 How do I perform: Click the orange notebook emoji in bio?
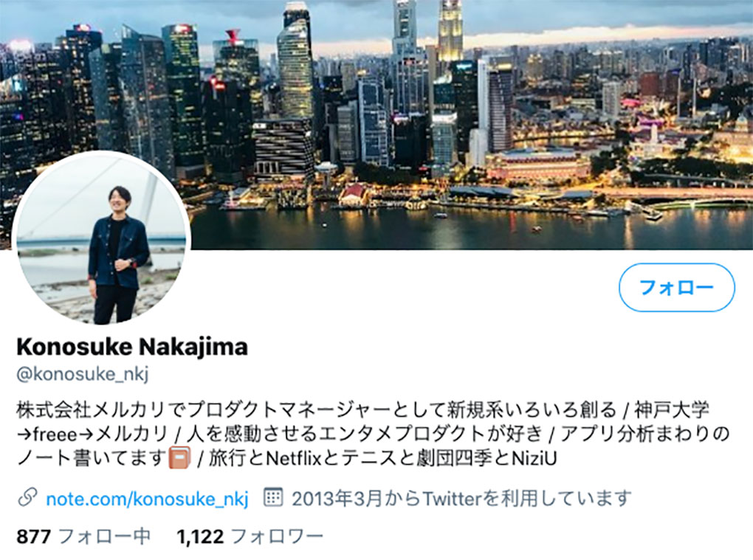pyautogui.click(x=179, y=457)
